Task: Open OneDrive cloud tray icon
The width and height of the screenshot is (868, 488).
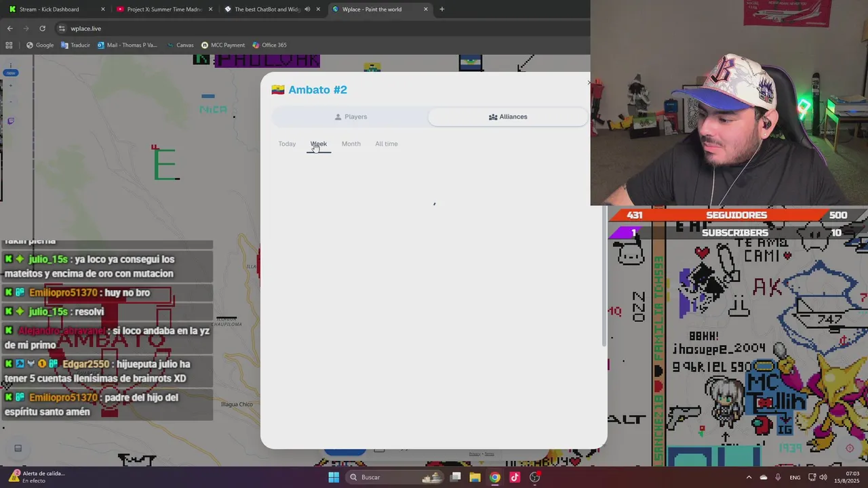Action: coord(764,477)
